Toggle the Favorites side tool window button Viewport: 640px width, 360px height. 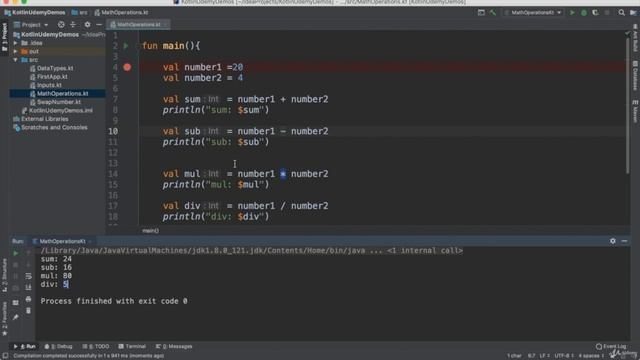click(x=4, y=319)
